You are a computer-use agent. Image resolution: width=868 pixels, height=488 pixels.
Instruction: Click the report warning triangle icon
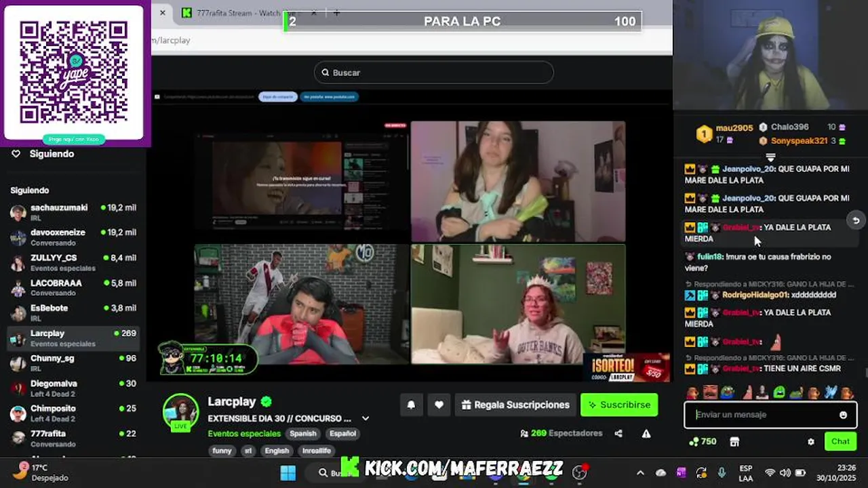[646, 433]
